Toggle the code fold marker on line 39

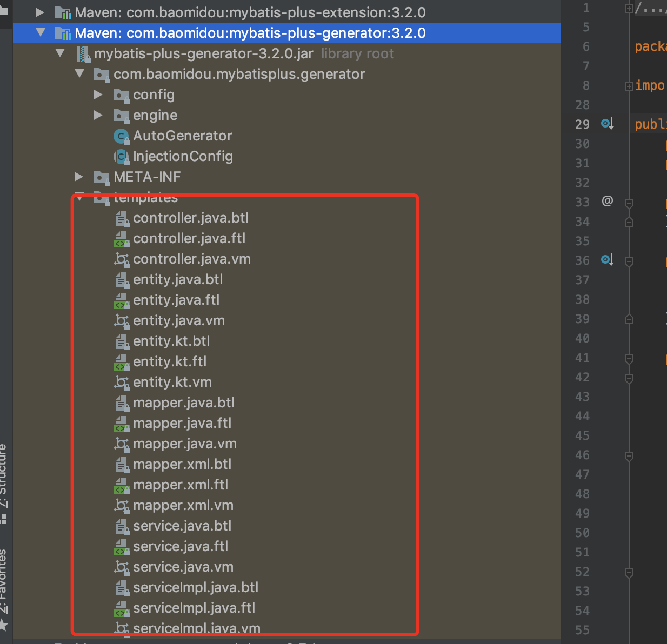click(x=629, y=319)
